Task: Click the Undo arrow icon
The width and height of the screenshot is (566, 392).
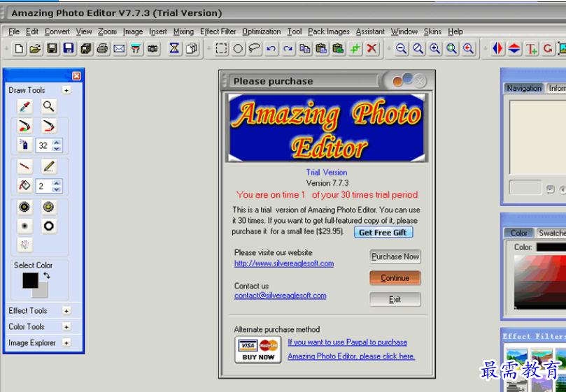Action: pos(271,48)
